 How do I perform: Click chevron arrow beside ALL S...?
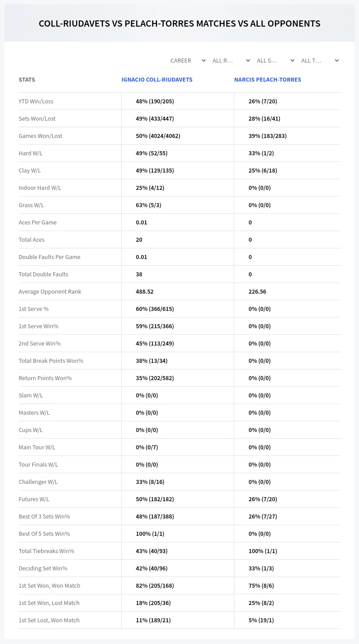pyautogui.click(x=292, y=60)
